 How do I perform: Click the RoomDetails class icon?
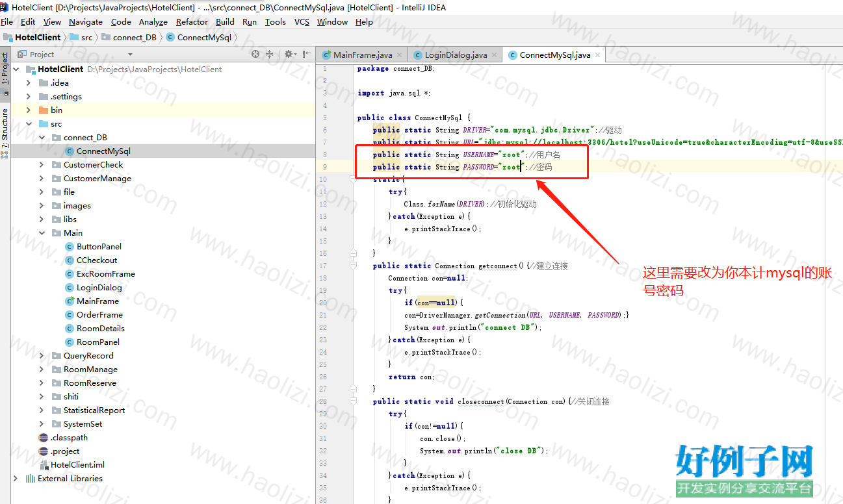click(x=70, y=329)
